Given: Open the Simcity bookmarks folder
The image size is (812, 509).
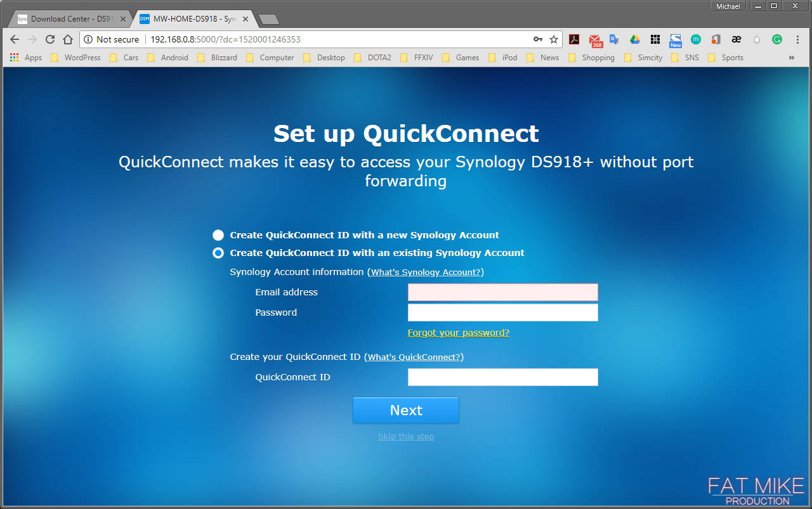Looking at the screenshot, I should point(643,57).
